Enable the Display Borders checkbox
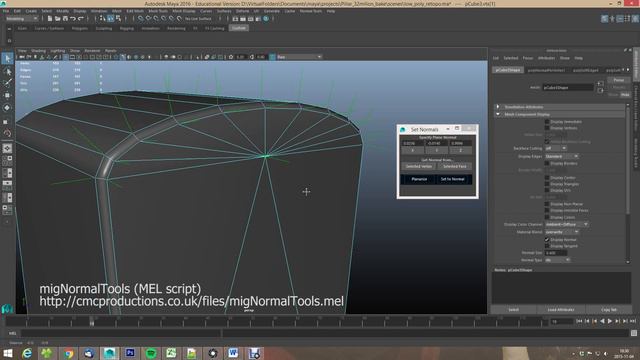This screenshot has width=640, height=360. pyautogui.click(x=547, y=163)
